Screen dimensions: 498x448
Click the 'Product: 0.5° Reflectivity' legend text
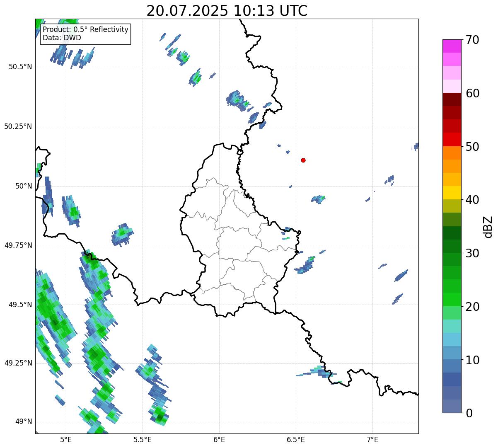[x=85, y=30]
